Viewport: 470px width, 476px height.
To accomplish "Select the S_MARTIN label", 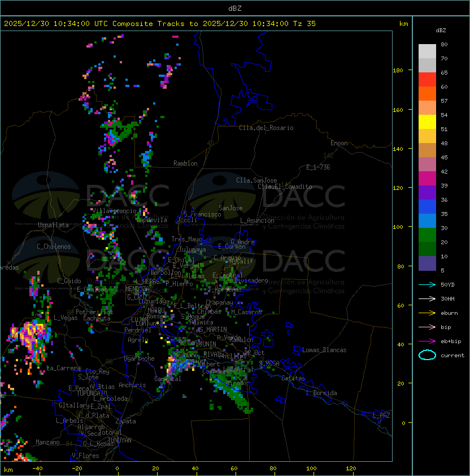I will (x=213, y=330).
